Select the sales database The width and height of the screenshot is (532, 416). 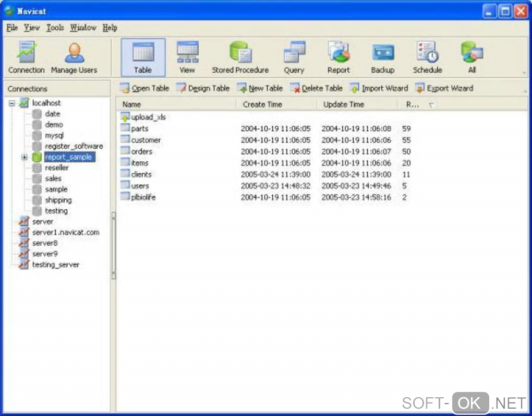(x=53, y=179)
